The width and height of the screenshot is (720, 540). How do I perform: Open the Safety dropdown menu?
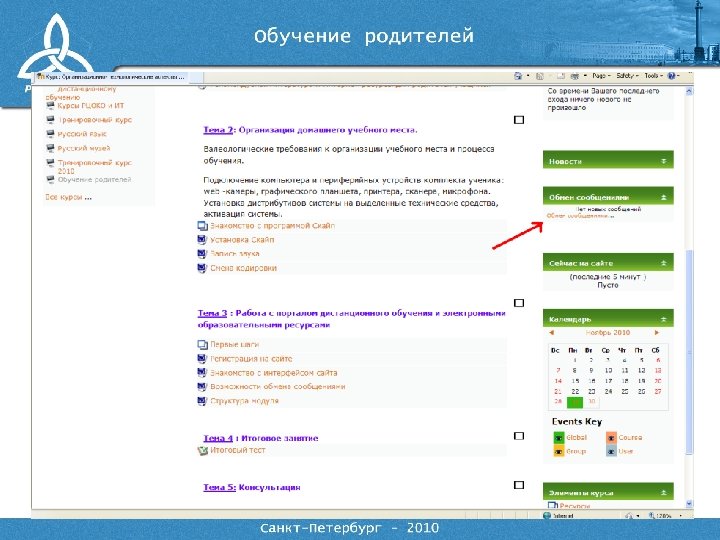(x=627, y=76)
